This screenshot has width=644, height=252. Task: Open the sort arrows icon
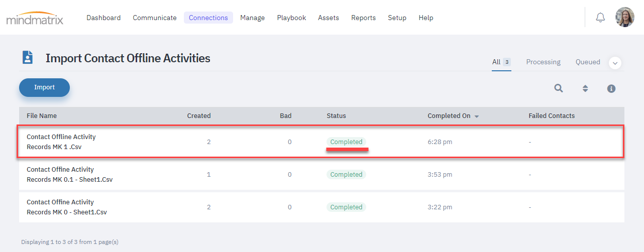(x=585, y=88)
